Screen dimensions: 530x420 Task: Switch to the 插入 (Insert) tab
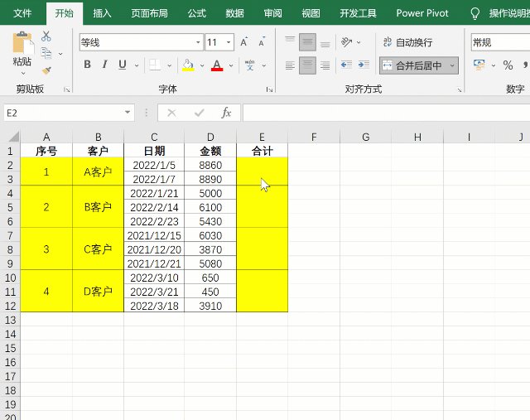click(103, 13)
